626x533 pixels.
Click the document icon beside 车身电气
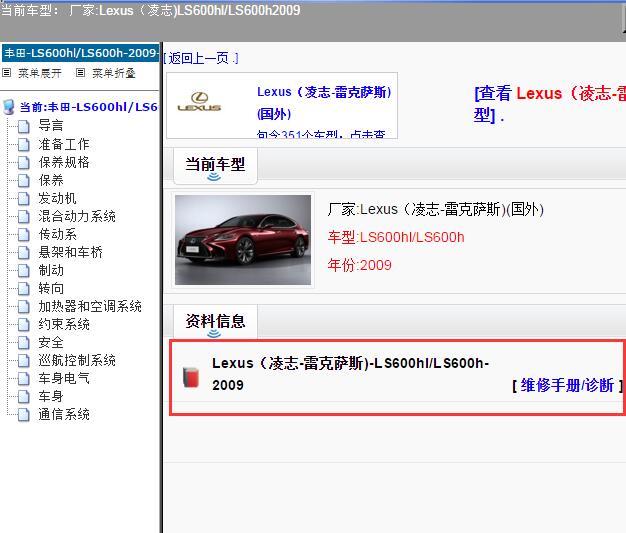pos(24,378)
